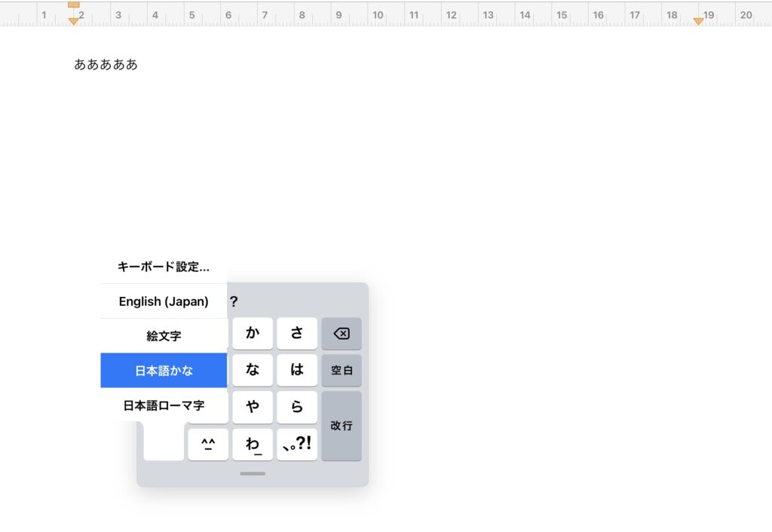Select the 絵文字 emoji keyboard
The image size is (772, 532).
(164, 335)
